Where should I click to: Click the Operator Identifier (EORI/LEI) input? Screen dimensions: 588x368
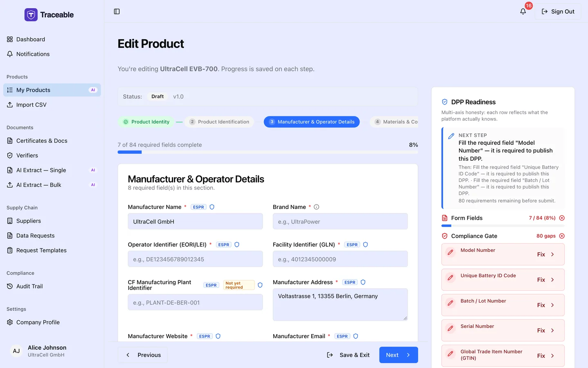195,259
